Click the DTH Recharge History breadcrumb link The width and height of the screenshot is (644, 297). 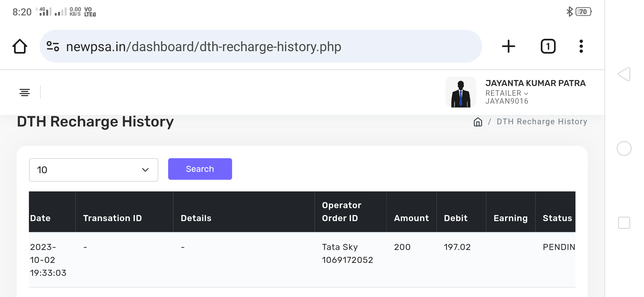coord(542,122)
